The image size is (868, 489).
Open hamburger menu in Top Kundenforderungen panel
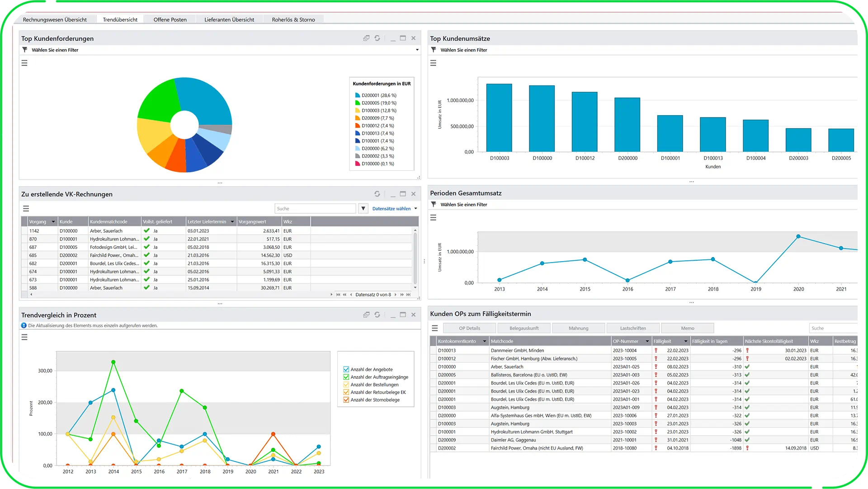click(x=24, y=63)
